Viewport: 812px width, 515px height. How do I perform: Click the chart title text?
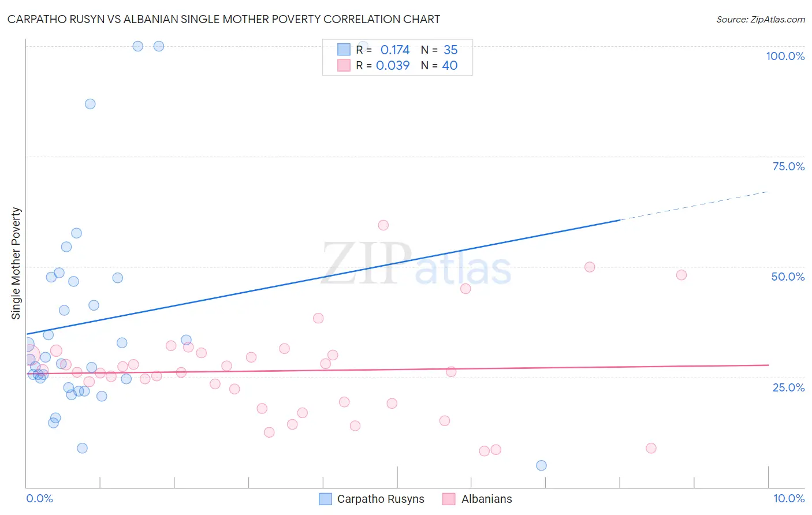224,19
